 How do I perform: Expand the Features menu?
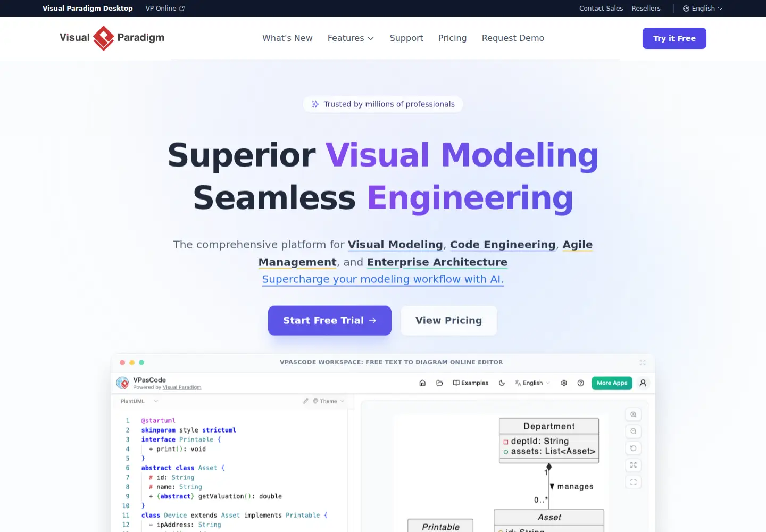click(x=351, y=38)
